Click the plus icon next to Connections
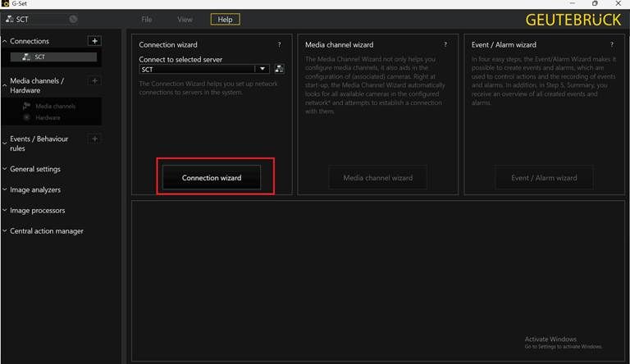This screenshot has height=364, width=630. [94, 41]
